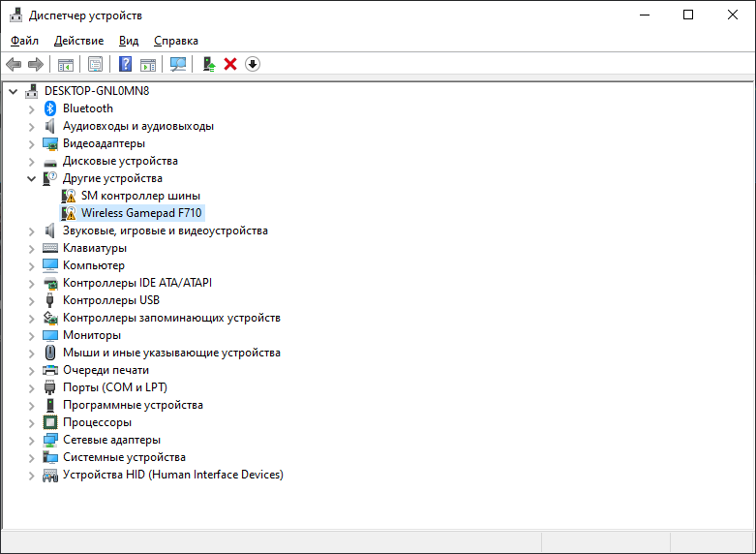Expand the Сетевые адаптеры node
Image resolution: width=756 pixels, height=554 pixels.
pos(32,440)
